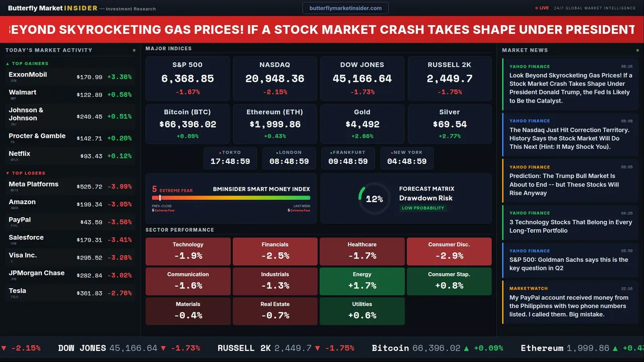The width and height of the screenshot is (644, 362).
Task: Select the Energy sector tile
Action: [362, 282]
